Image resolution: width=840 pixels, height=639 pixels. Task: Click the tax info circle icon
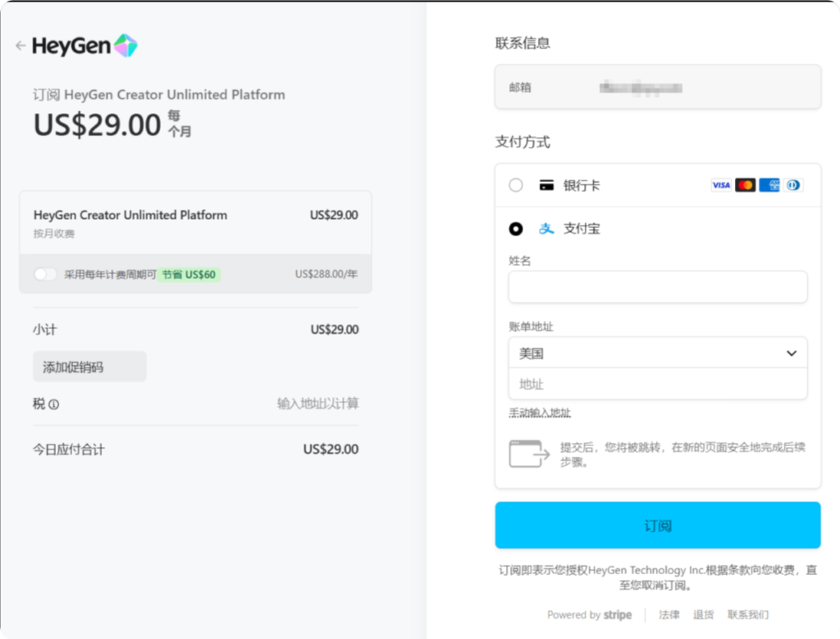point(54,404)
